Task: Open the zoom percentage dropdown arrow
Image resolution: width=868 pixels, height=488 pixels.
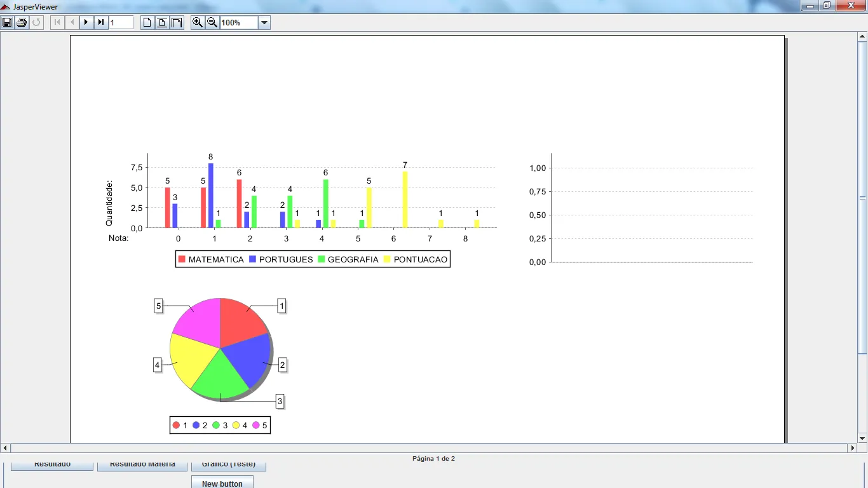Action: pos(264,23)
